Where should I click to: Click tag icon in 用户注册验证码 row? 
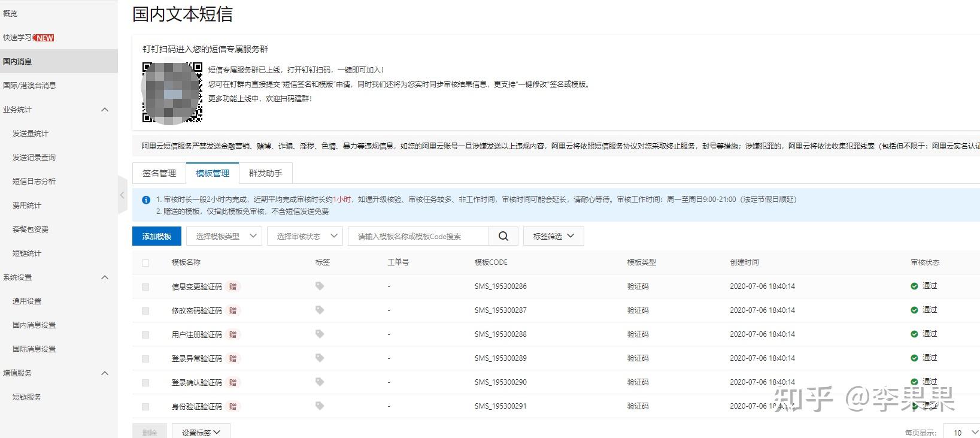pos(320,334)
